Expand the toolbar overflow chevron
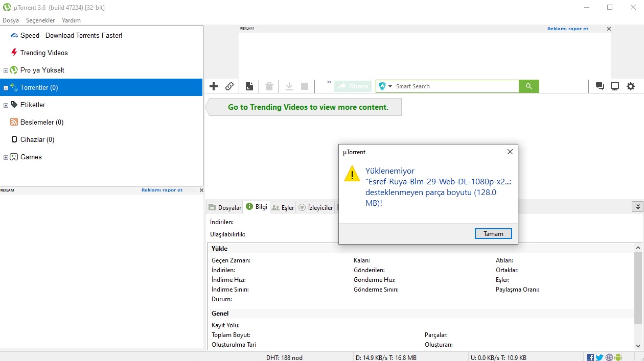Viewport: 644px width, 361px height. (329, 82)
